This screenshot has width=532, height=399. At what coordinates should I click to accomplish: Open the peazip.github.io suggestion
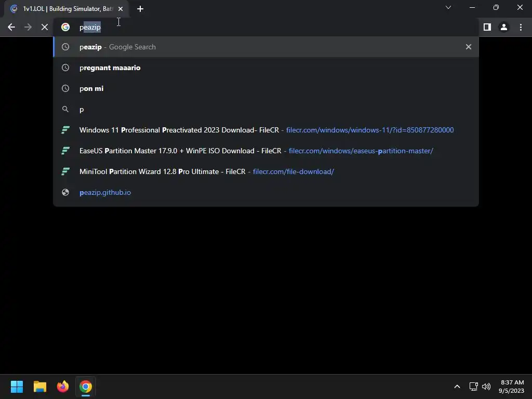point(266,192)
